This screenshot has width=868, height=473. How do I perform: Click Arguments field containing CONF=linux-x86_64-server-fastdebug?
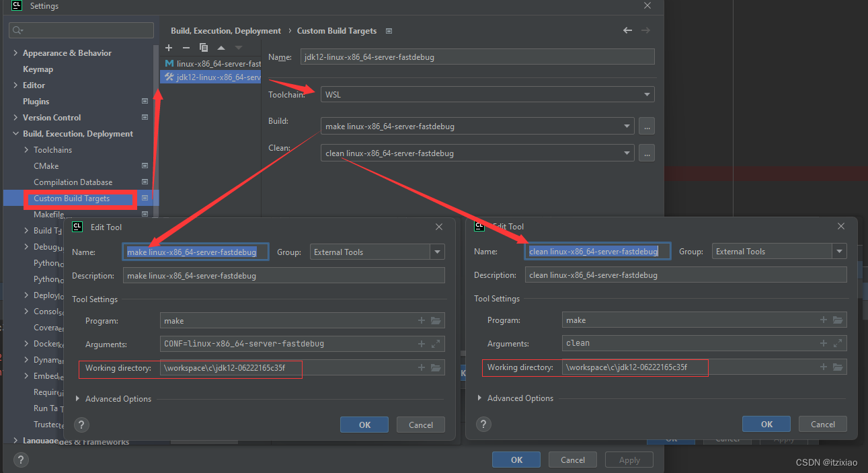point(303,344)
